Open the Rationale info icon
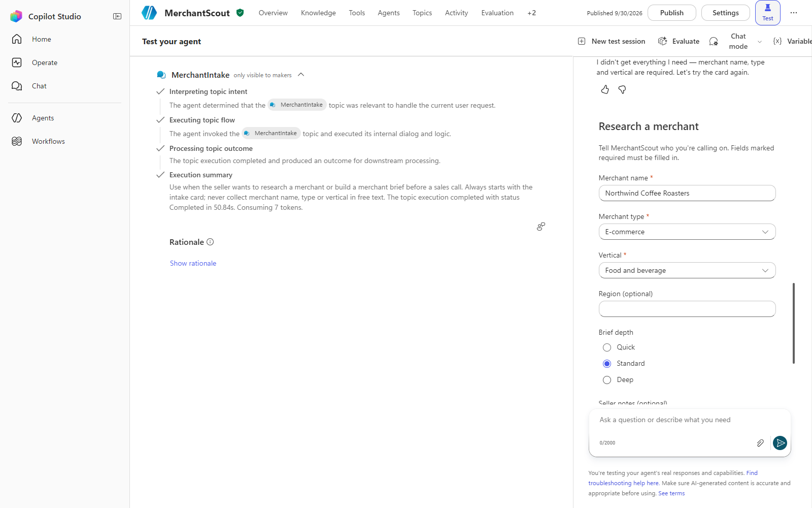The height and width of the screenshot is (508, 812). tap(210, 242)
